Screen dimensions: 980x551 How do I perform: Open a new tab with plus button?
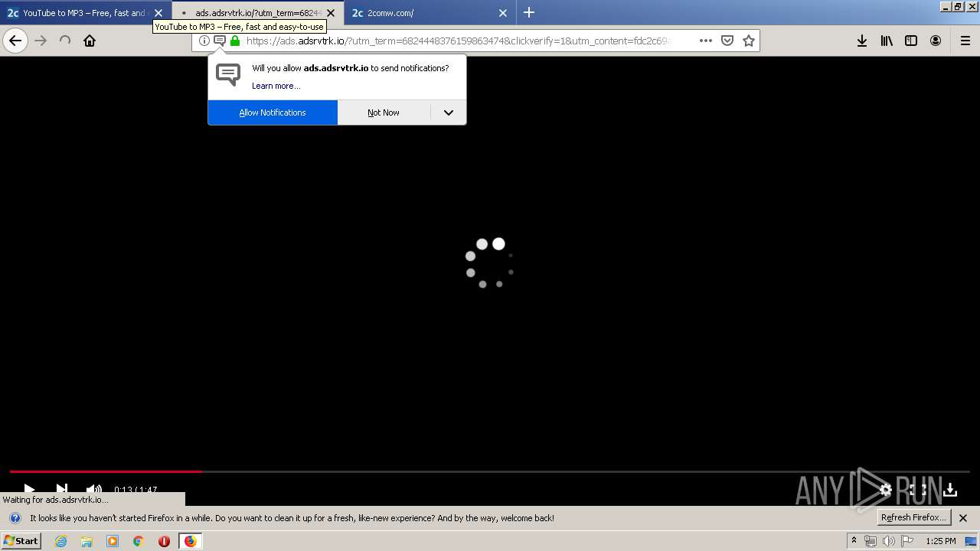529,12
